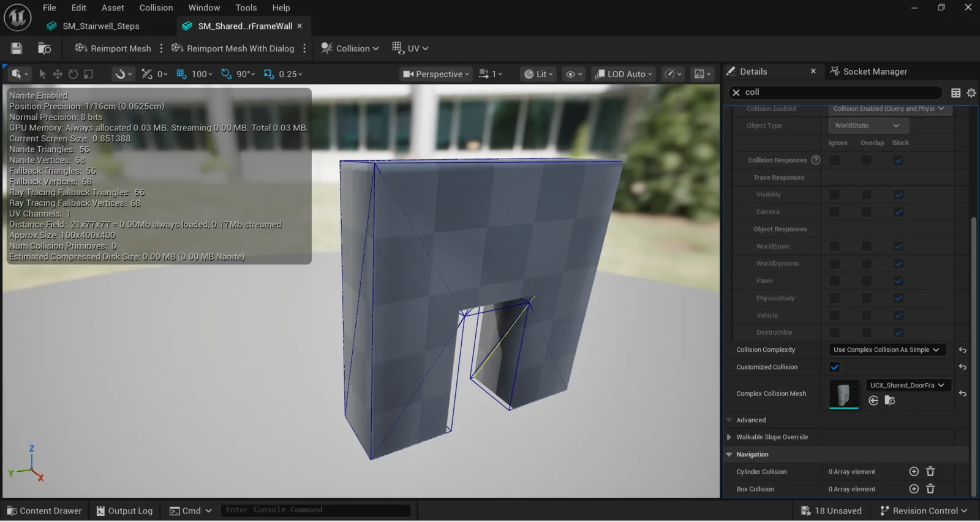Browse to Complex Collision Mesh in Content Browser
The image size is (980, 522).
point(890,400)
